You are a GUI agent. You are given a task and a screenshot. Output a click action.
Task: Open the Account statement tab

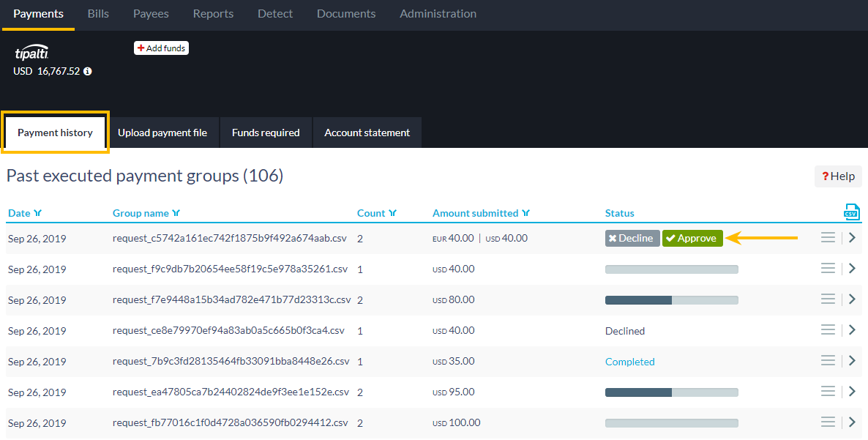(x=367, y=133)
